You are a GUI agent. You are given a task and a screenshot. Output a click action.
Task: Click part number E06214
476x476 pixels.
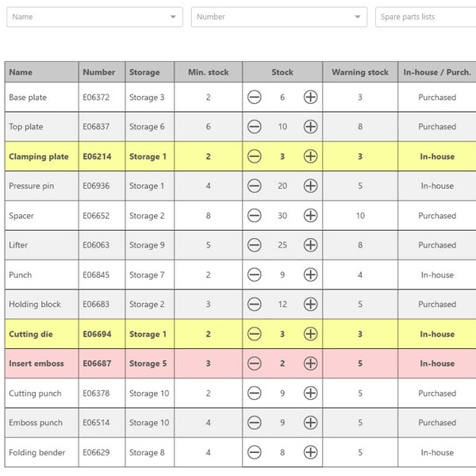tap(97, 156)
